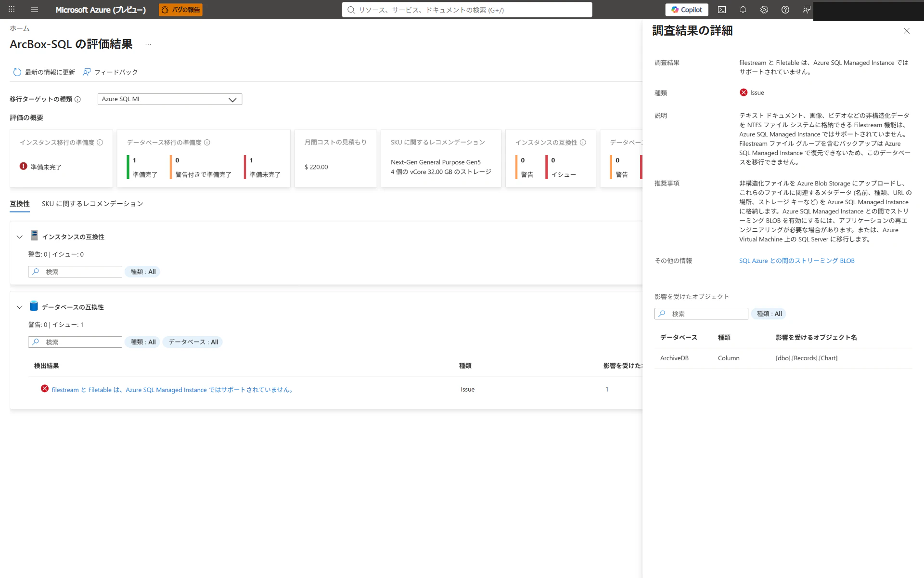
Task: Open the Azure SQL MI target dropdown
Action: click(x=170, y=99)
